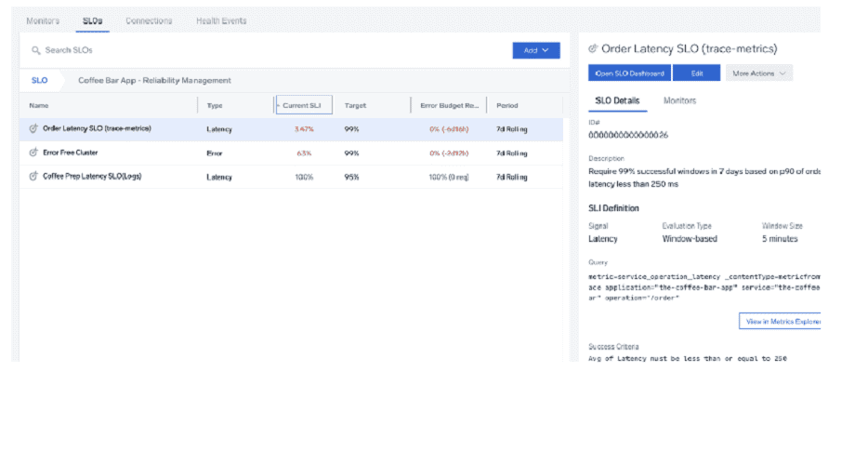Click the SLO ID number 0000000000000026
Image resolution: width=868 pixels, height=465 pixels.
628,135
